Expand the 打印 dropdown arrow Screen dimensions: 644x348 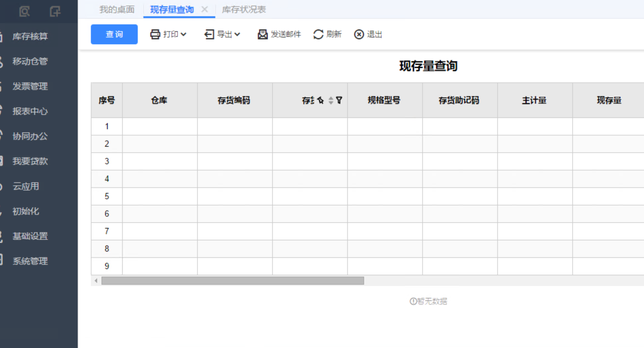pyautogui.click(x=183, y=35)
